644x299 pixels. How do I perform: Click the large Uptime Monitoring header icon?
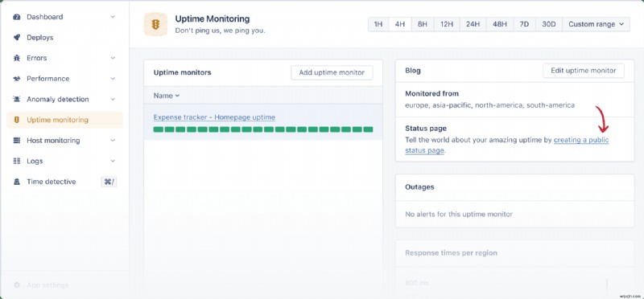coord(155,25)
